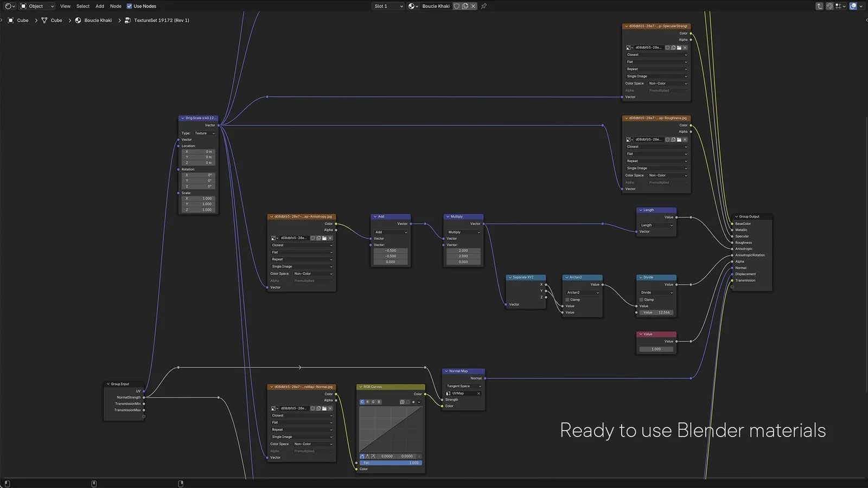
Task: Unlink image with X icon on SpecularStrength node
Action: click(685, 48)
